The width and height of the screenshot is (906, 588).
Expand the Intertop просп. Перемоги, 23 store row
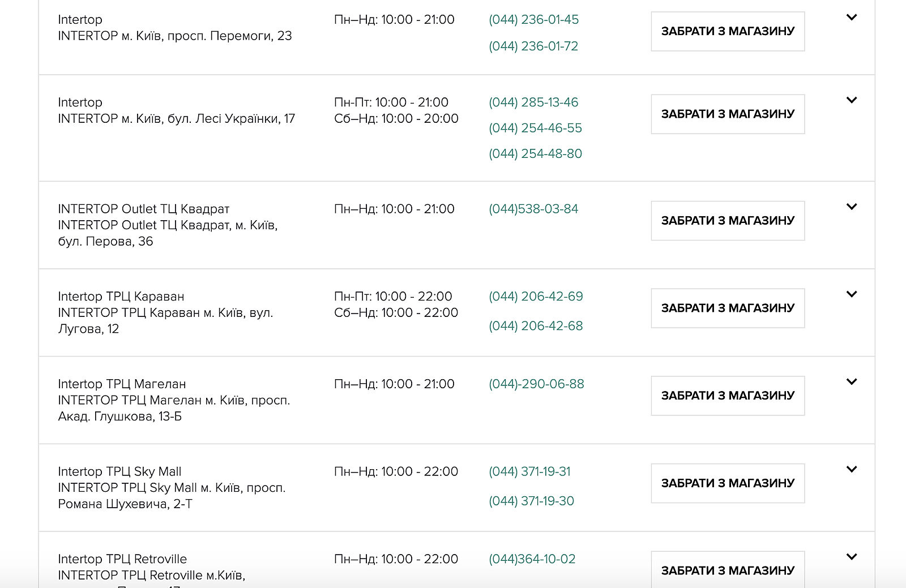[851, 18]
